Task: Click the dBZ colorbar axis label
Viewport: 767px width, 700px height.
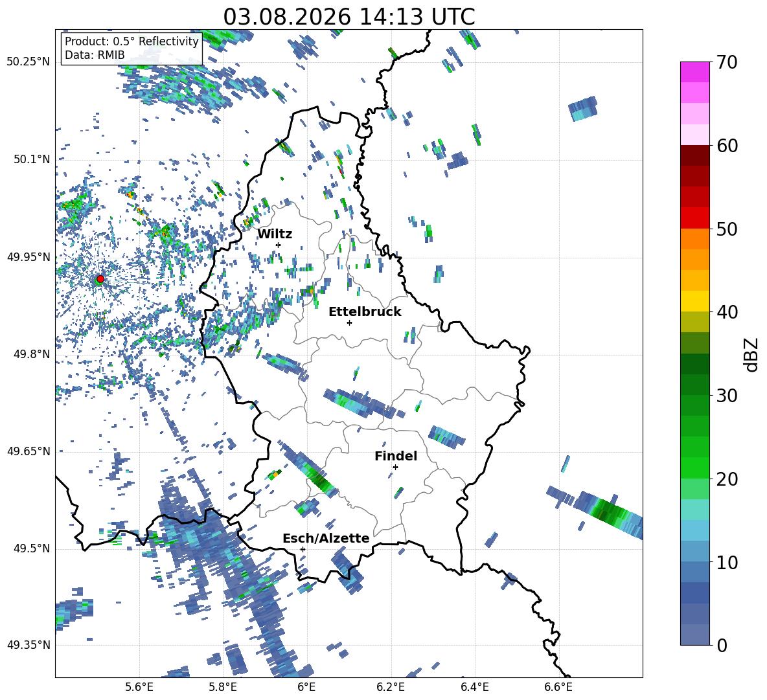Action: tap(751, 354)
